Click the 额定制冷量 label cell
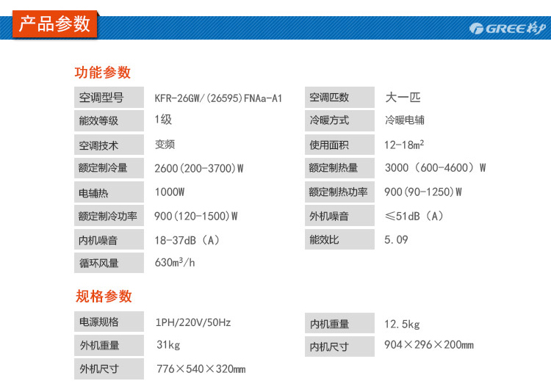551x392 pixels. tap(109, 168)
